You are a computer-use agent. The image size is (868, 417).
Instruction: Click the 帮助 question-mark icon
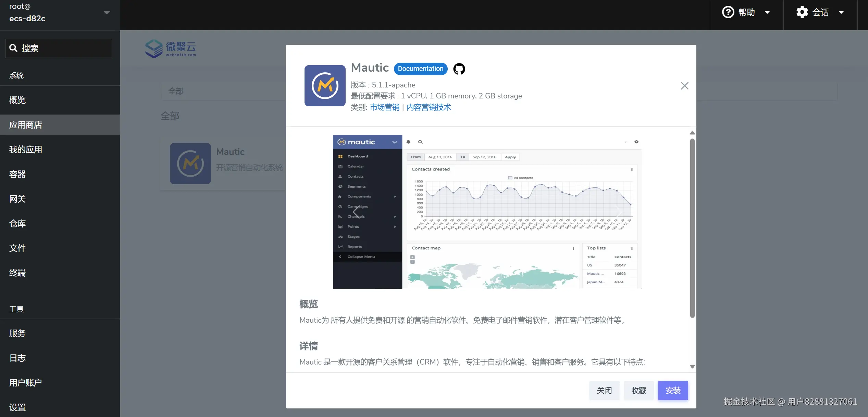(x=728, y=12)
